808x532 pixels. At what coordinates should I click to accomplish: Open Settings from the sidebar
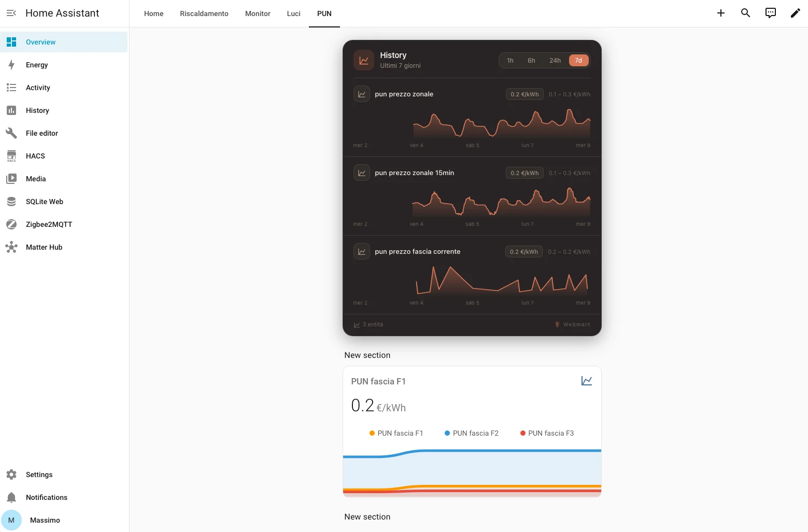click(x=64, y=475)
